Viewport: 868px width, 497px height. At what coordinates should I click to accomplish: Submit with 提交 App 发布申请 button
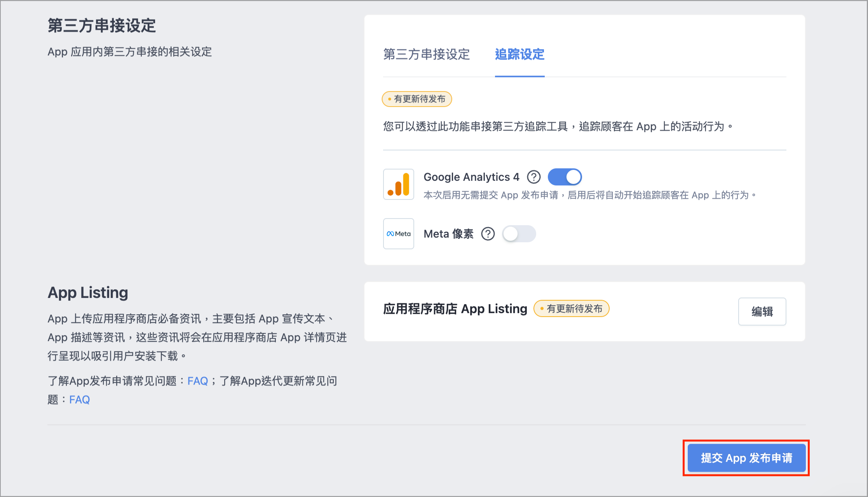coord(746,458)
